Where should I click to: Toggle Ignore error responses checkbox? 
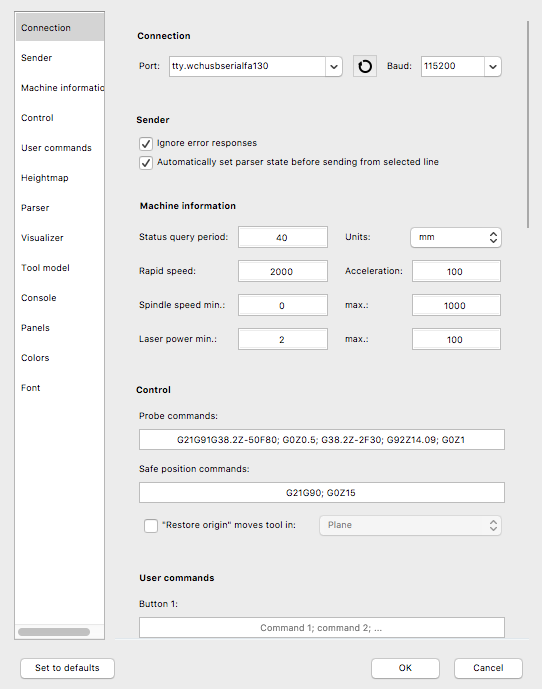coord(146,144)
